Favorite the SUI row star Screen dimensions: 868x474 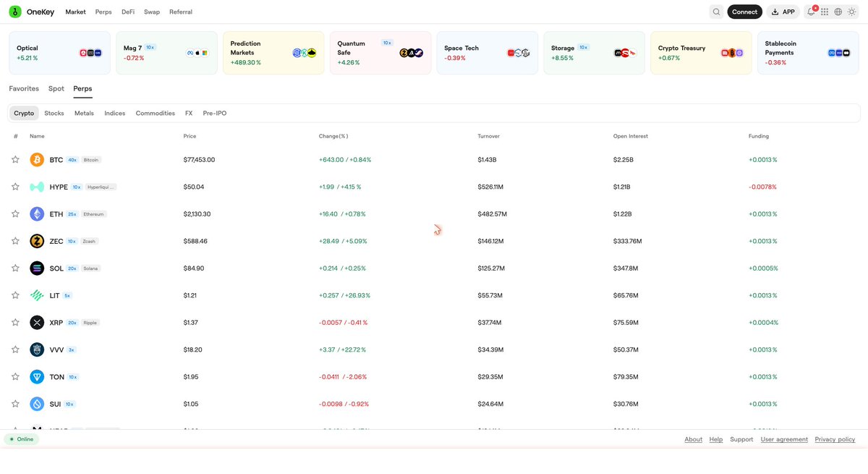(15, 404)
